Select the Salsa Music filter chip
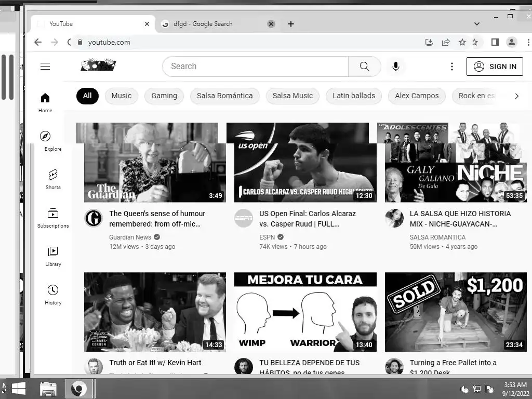 pos(292,96)
